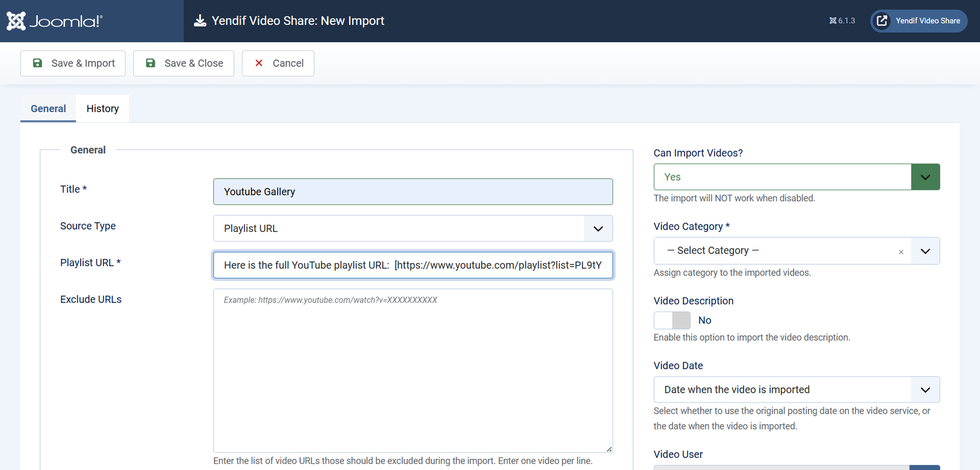Click the floppy icon on Save & Close

pos(151,63)
